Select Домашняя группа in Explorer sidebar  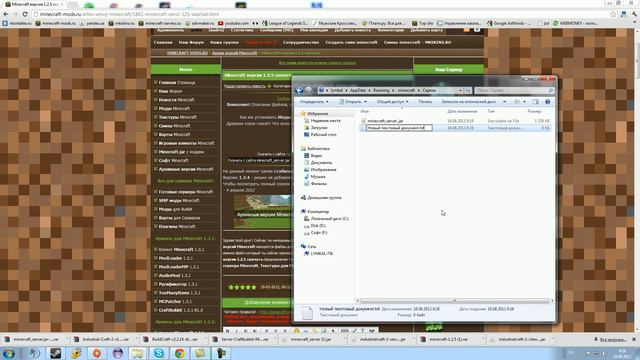point(321,198)
